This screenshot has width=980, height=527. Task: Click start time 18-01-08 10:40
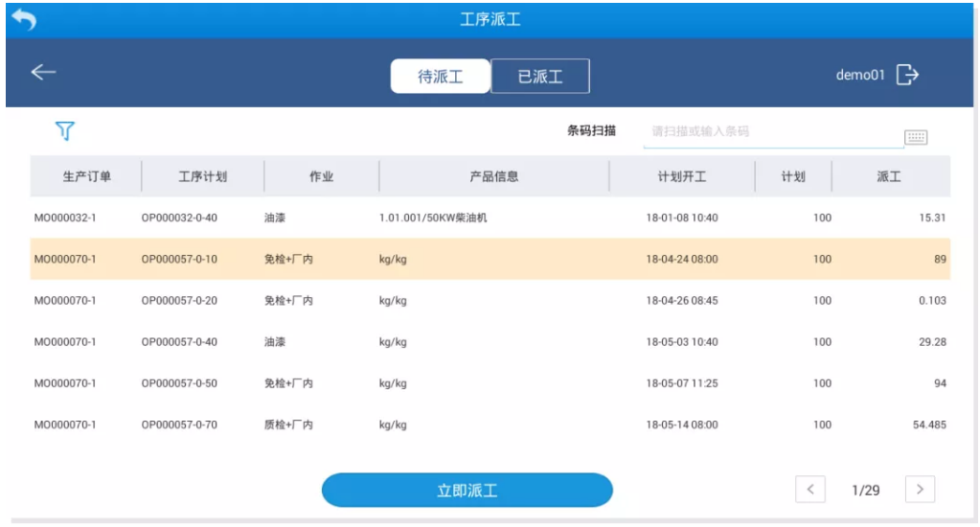coord(682,218)
